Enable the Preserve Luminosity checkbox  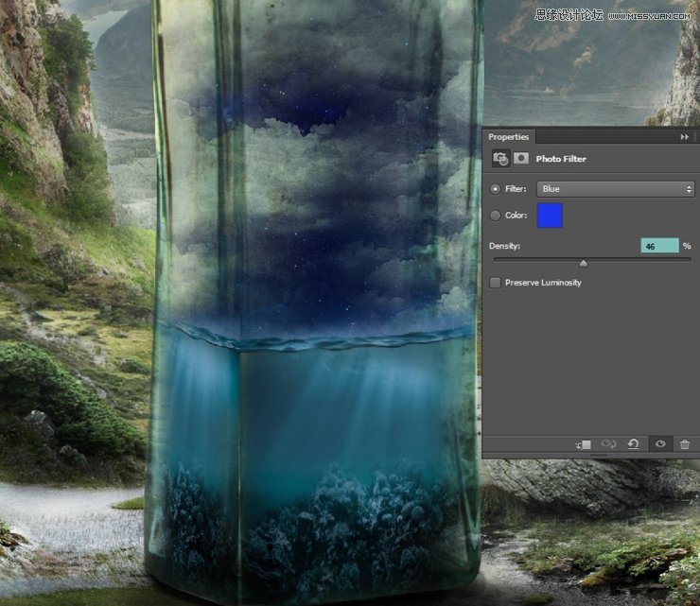tap(495, 283)
